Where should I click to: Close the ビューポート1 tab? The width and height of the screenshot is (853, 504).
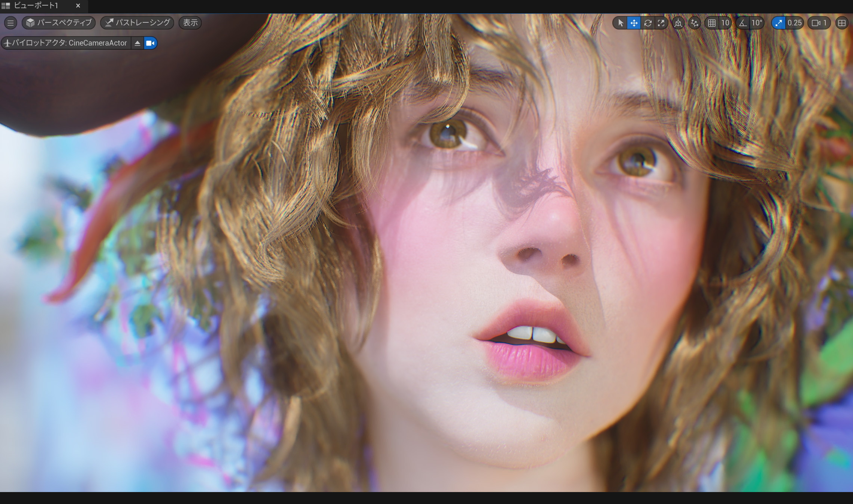point(78,6)
